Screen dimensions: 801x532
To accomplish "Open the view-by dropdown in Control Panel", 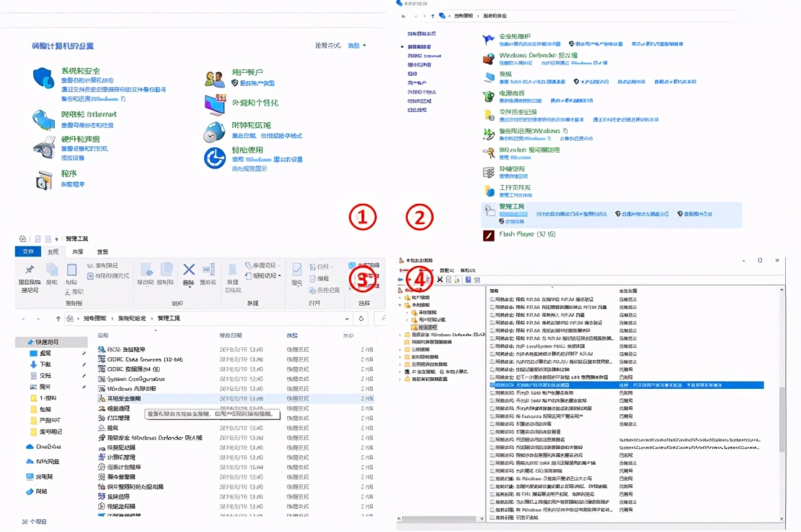I will [x=356, y=46].
